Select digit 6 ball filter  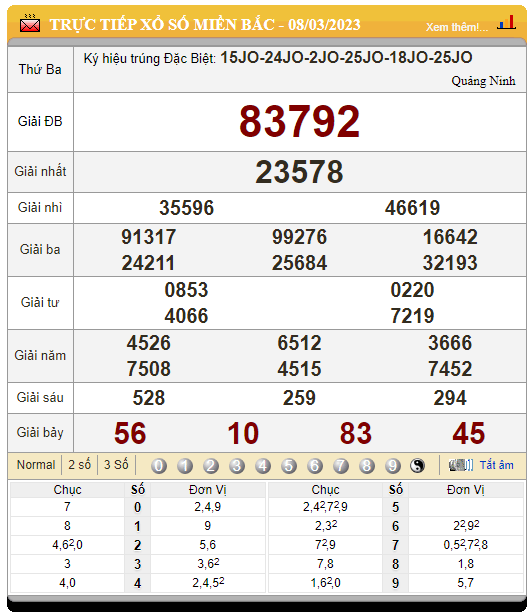point(315,466)
